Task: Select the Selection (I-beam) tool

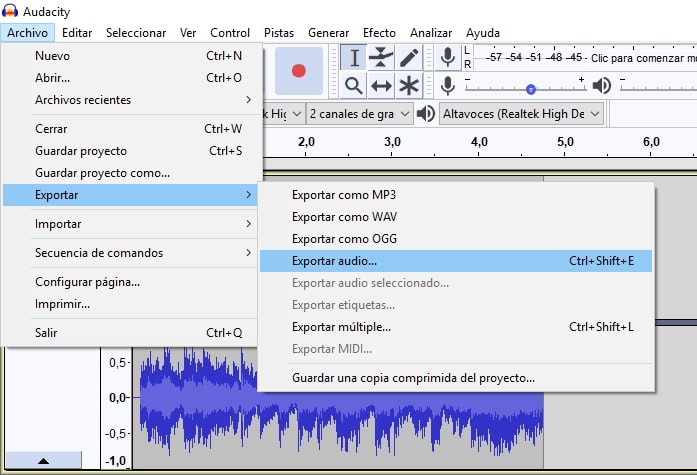Action: 354,58
